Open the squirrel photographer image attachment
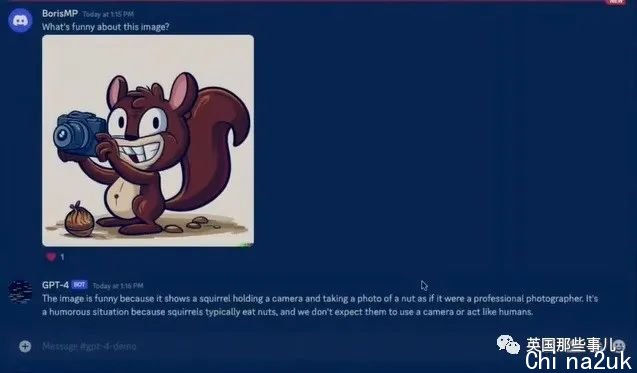The image size is (637, 373). point(148,141)
